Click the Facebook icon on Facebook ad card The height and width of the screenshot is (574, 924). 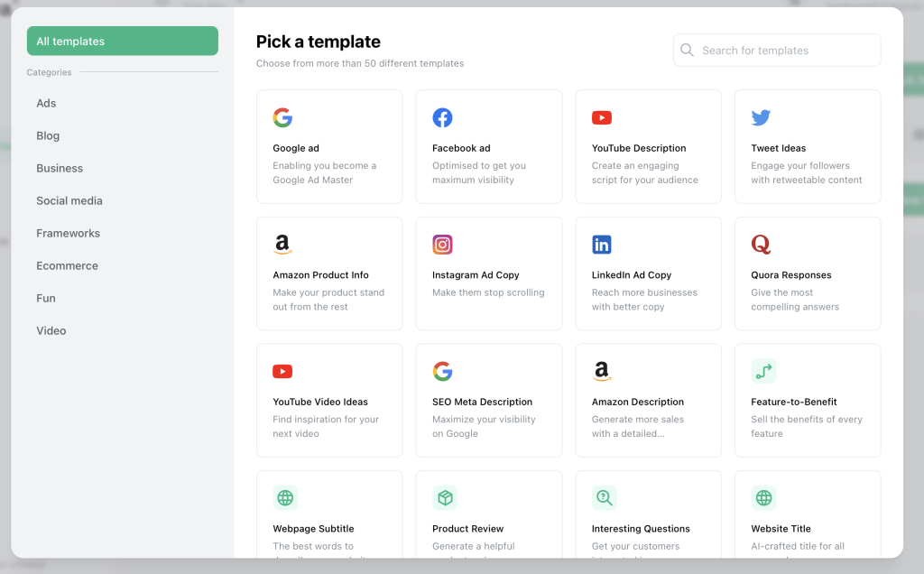pos(442,117)
